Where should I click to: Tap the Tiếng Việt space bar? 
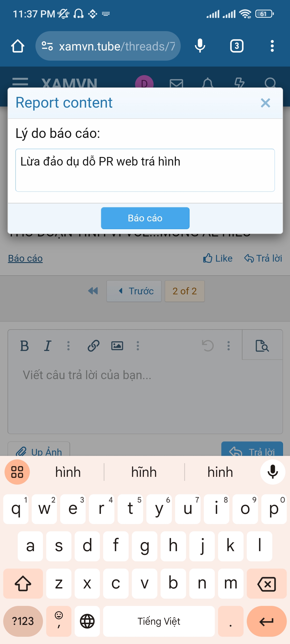coord(159,621)
